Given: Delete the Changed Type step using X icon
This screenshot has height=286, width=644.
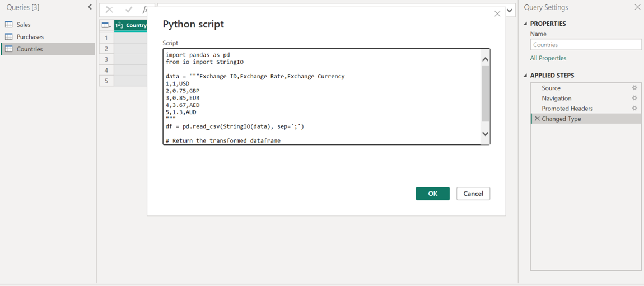Looking at the screenshot, I should tap(537, 119).
